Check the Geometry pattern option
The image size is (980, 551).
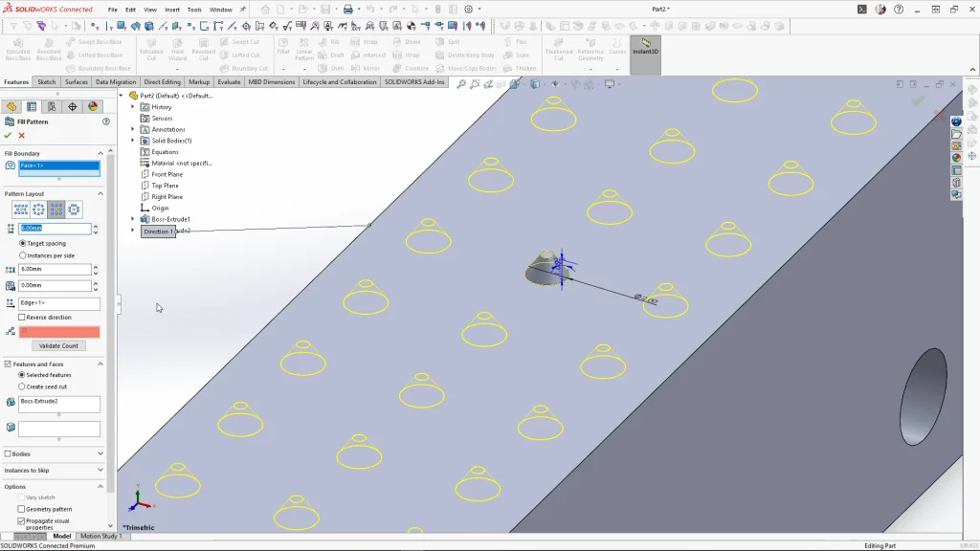coord(22,509)
